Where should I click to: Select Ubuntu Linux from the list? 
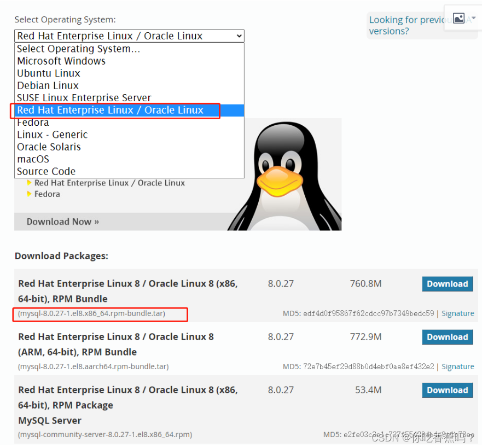coord(48,73)
